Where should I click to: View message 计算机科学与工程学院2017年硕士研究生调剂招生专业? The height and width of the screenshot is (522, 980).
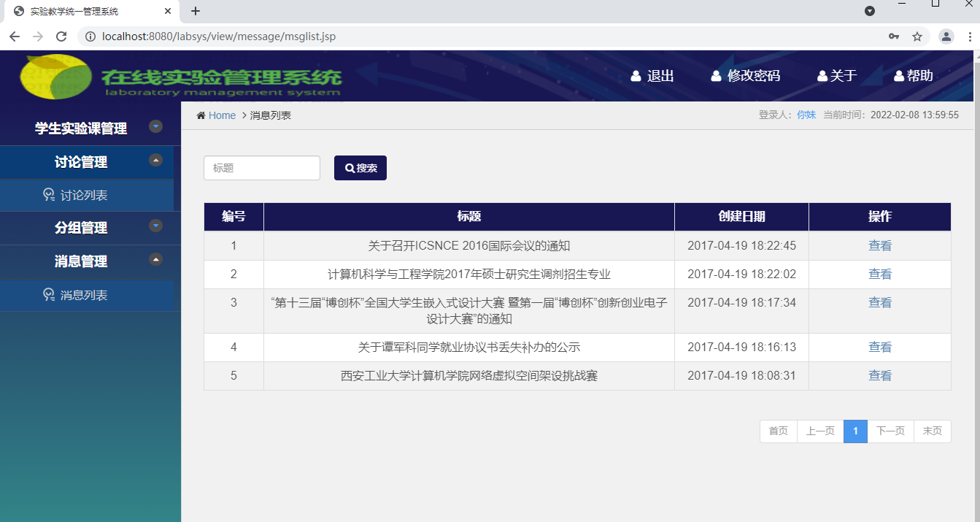880,275
